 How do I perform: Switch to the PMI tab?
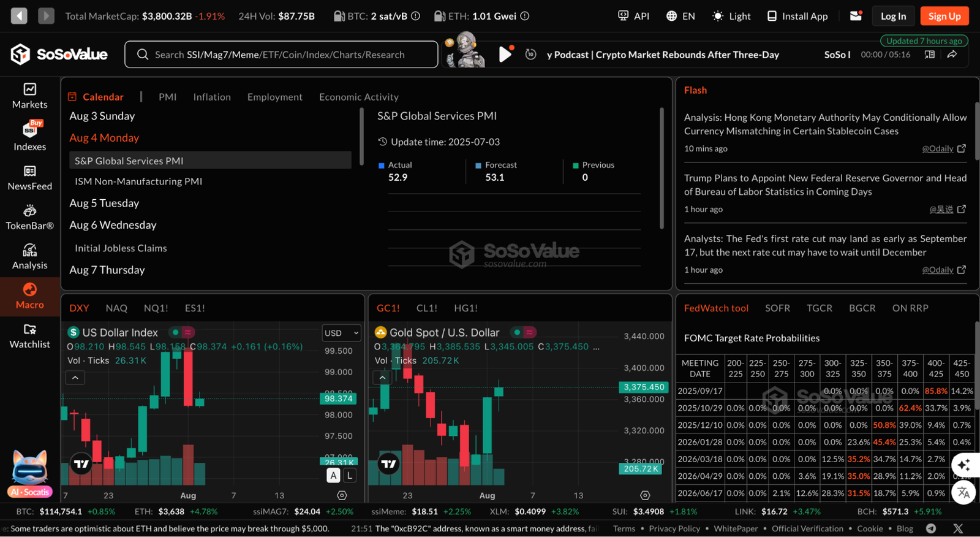[x=167, y=97]
